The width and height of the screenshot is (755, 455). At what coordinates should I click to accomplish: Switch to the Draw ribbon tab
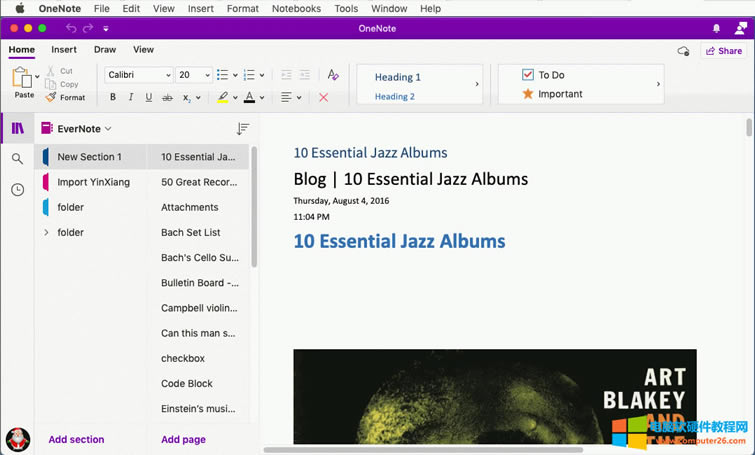[105, 50]
